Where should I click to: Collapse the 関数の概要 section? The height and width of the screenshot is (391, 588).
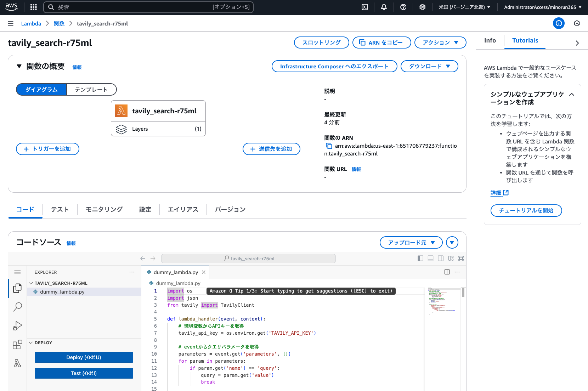19,66
